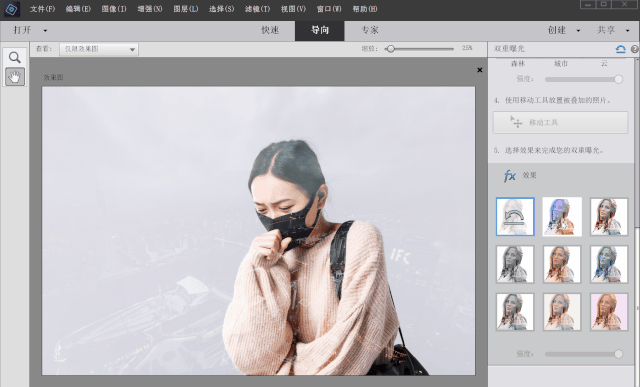Switch to the 导向 (Guided) tab
This screenshot has width=640, height=387.
tap(320, 30)
